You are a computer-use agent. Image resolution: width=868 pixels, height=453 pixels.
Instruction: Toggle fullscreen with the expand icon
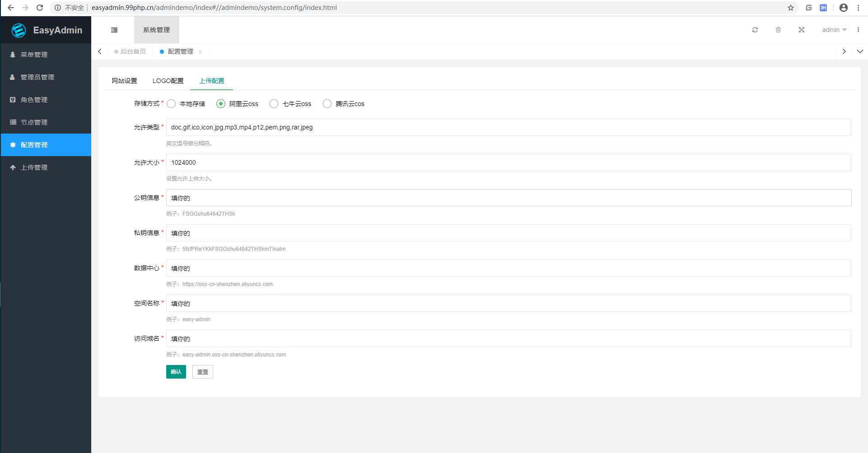(801, 30)
